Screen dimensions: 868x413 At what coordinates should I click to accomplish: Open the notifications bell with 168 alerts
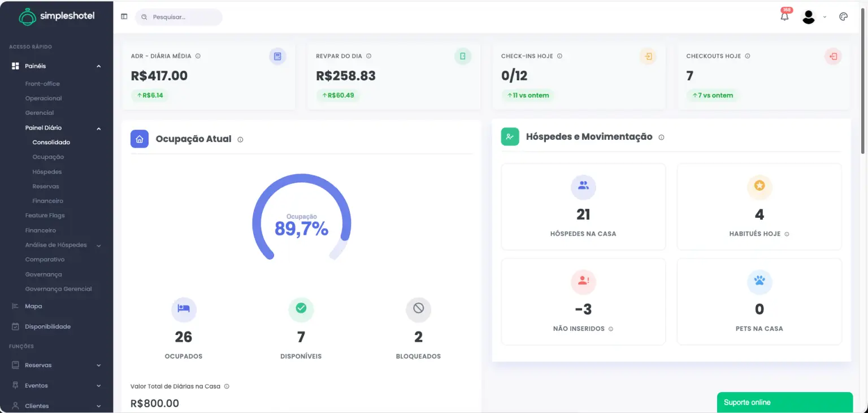click(784, 16)
